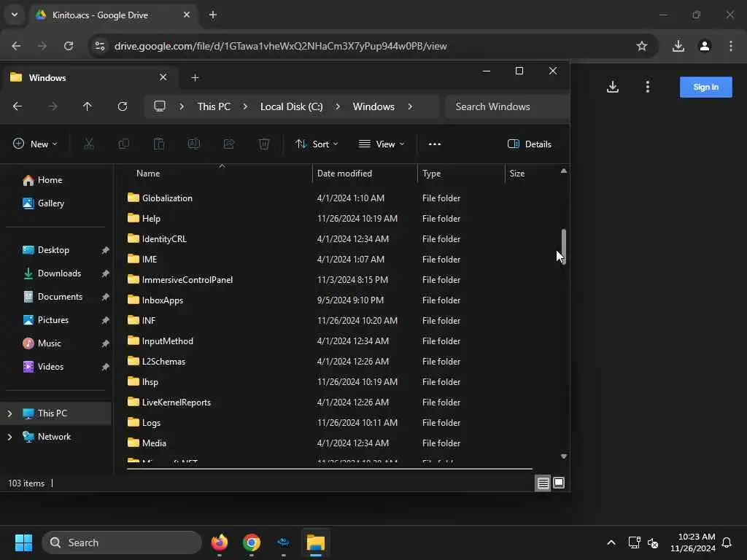Open notifications bell in system tray
The height and width of the screenshot is (560, 747).
click(727, 542)
